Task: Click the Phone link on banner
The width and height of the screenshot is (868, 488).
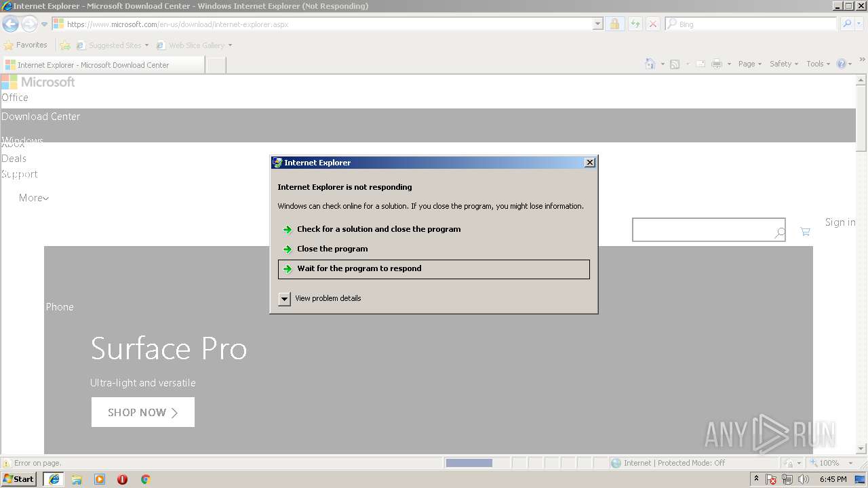Action: (x=60, y=307)
